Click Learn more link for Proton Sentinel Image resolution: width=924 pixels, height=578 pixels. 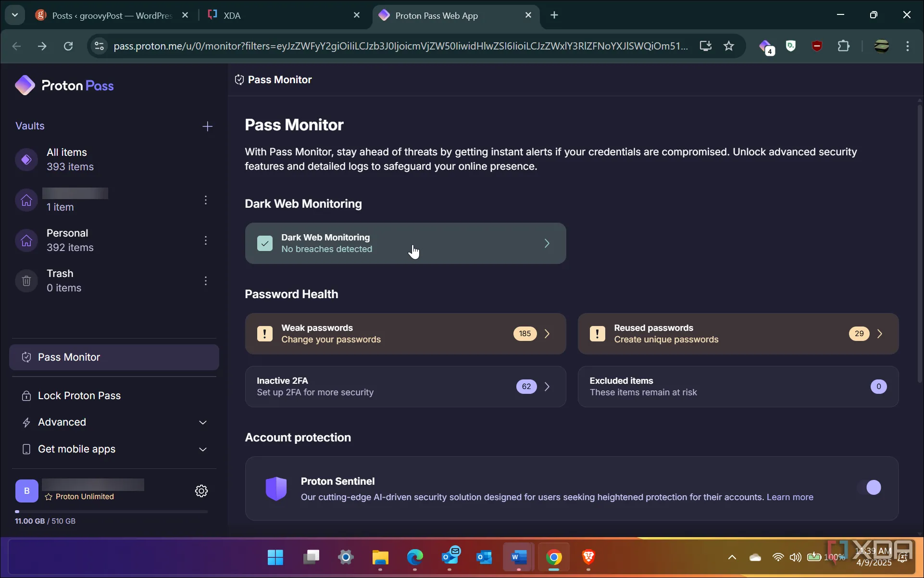pos(790,497)
